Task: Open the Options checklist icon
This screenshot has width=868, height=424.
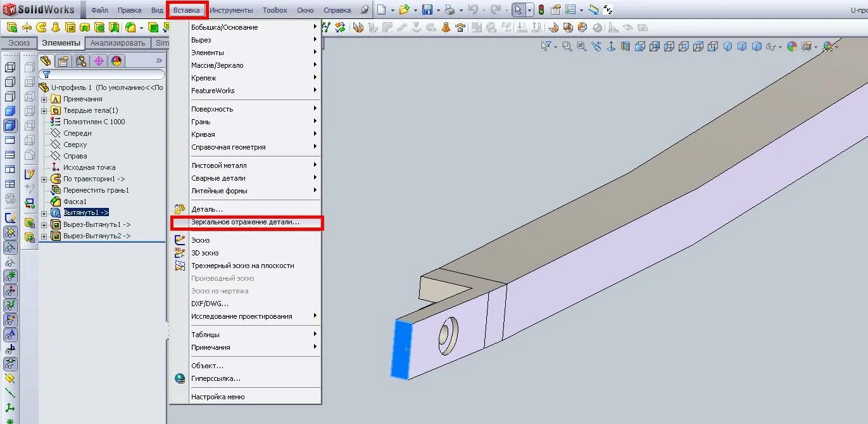Action: click(570, 10)
